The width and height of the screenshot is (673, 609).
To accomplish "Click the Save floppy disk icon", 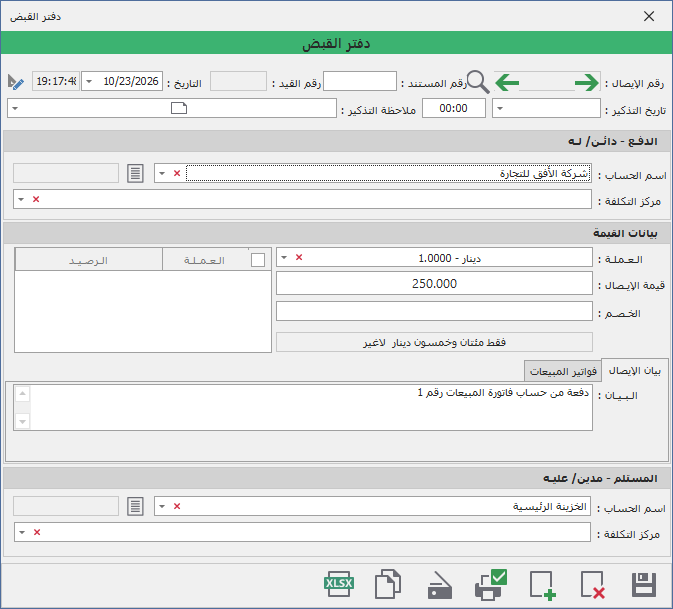I will coord(644,585).
